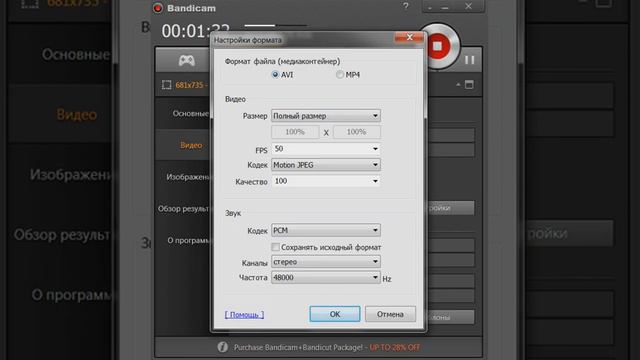Select the AVI file format radio button
The width and height of the screenshot is (640, 360).
[x=275, y=75]
